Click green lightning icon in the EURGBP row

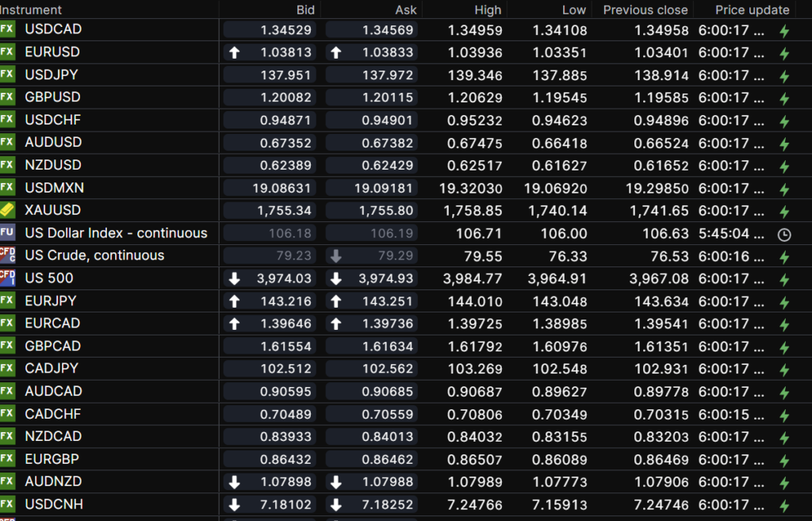[784, 460]
